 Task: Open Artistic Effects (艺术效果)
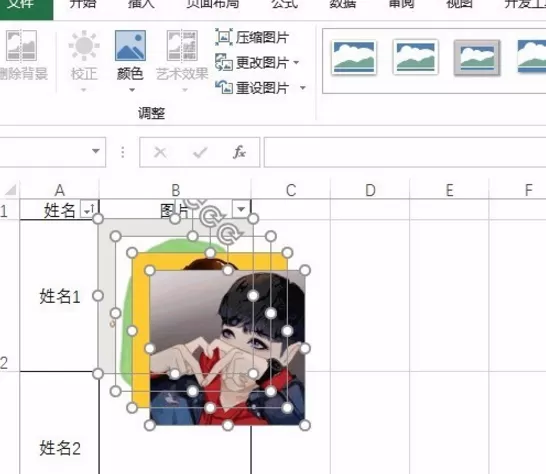[182, 56]
